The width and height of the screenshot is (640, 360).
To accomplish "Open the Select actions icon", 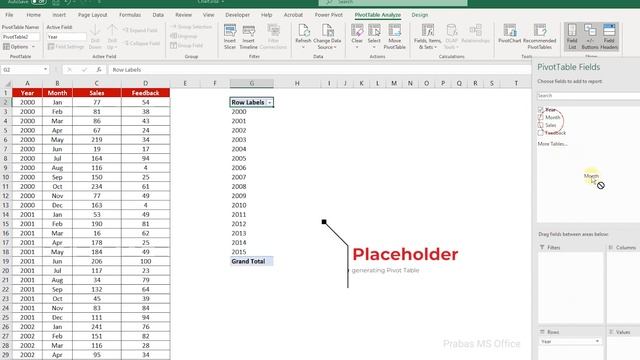I will coord(374,37).
